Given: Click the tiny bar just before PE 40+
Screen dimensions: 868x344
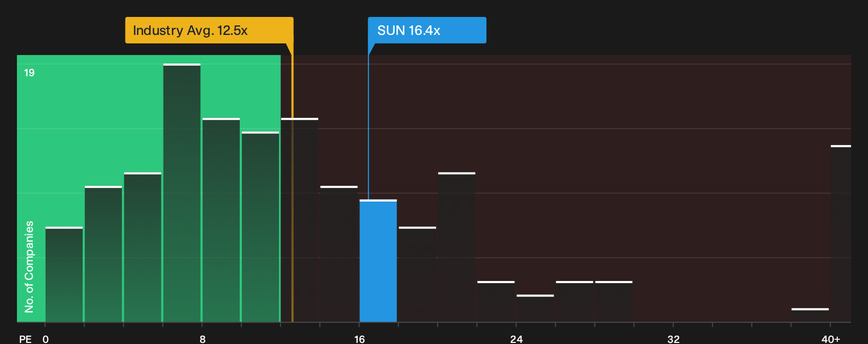Looking at the screenshot, I should (x=810, y=315).
